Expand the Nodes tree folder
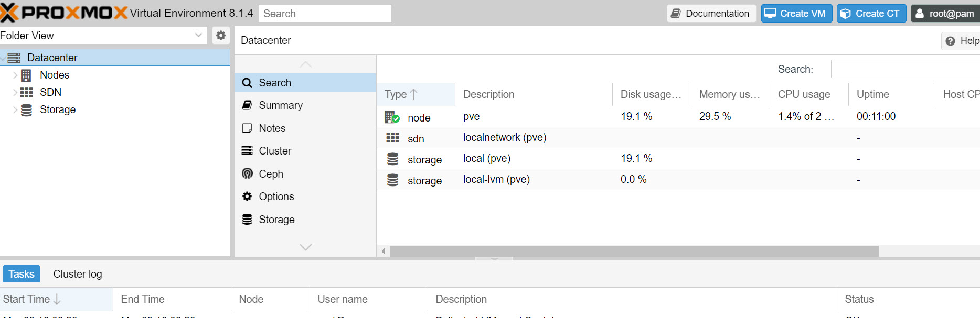Viewport: 980px width, 318px height. click(15, 75)
